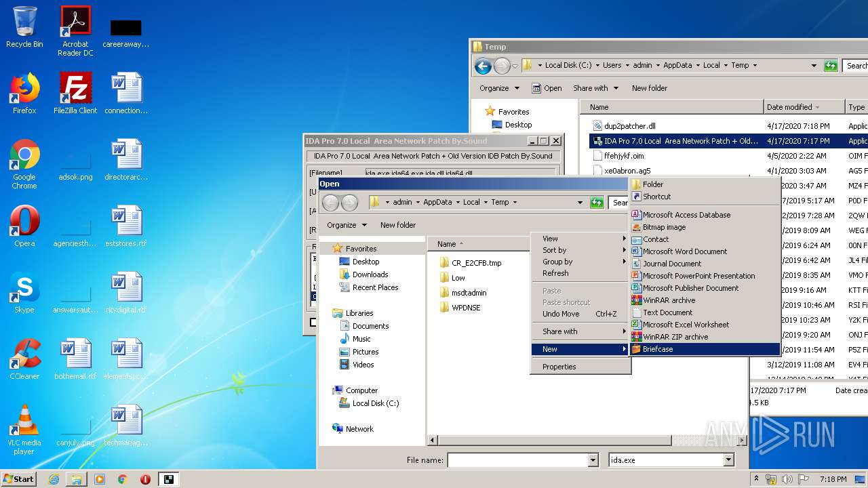Launch Acrobat Reader DC from the desktop
This screenshot has height=488, width=868.
(x=75, y=31)
